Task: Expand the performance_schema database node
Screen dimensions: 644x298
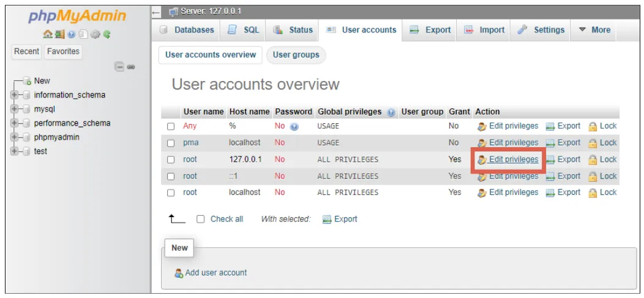Action: coord(15,123)
